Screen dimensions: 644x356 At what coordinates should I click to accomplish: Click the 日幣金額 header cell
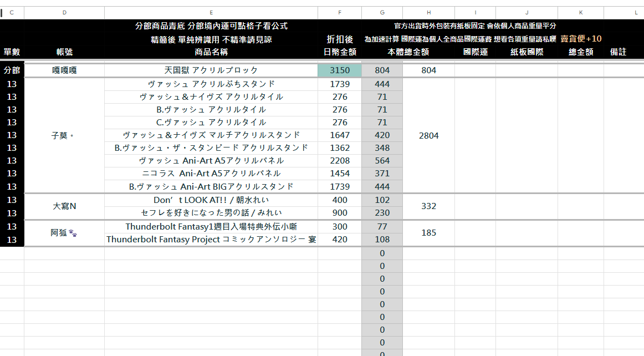340,52
